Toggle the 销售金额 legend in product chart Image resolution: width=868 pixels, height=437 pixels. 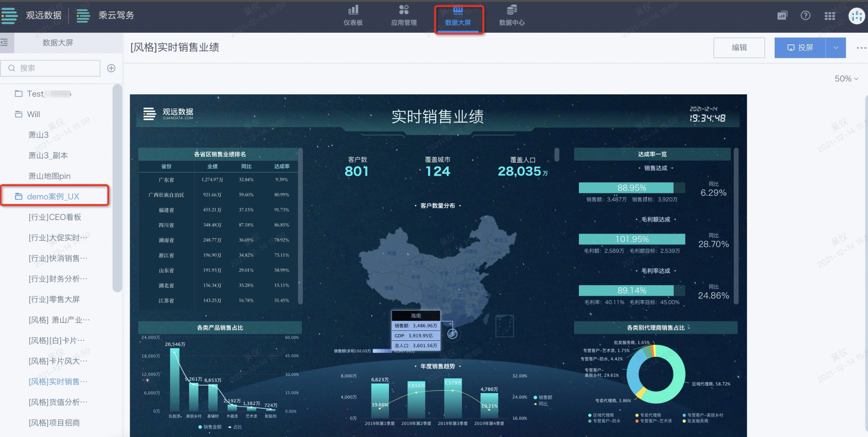[210, 427]
